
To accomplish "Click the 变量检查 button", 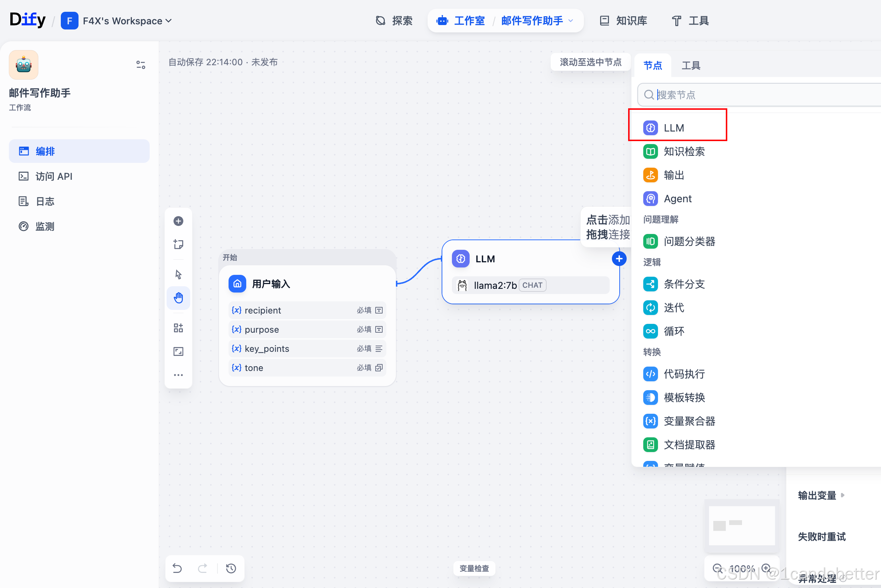I will click(x=474, y=568).
